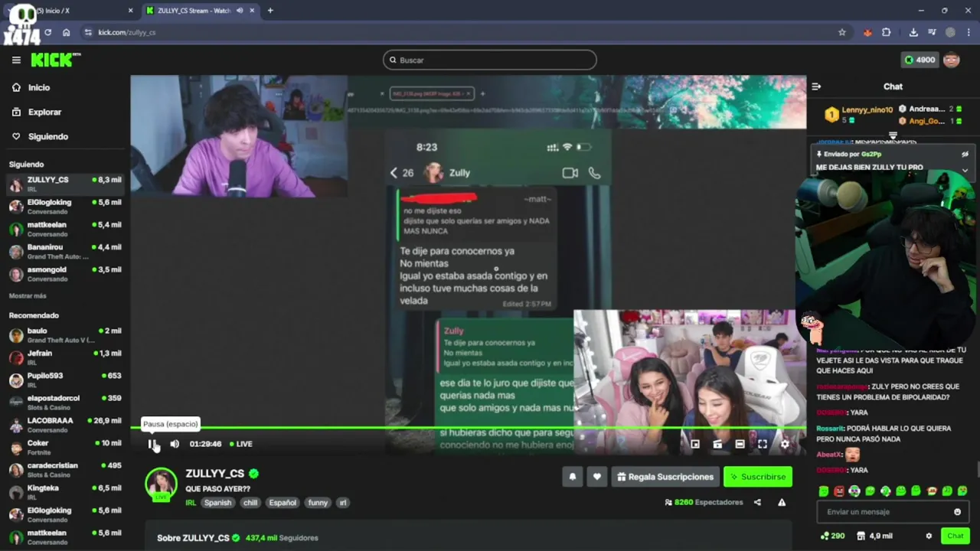This screenshot has width=980, height=551.
Task: Expand Mostrar más in following list
Action: 28,295
